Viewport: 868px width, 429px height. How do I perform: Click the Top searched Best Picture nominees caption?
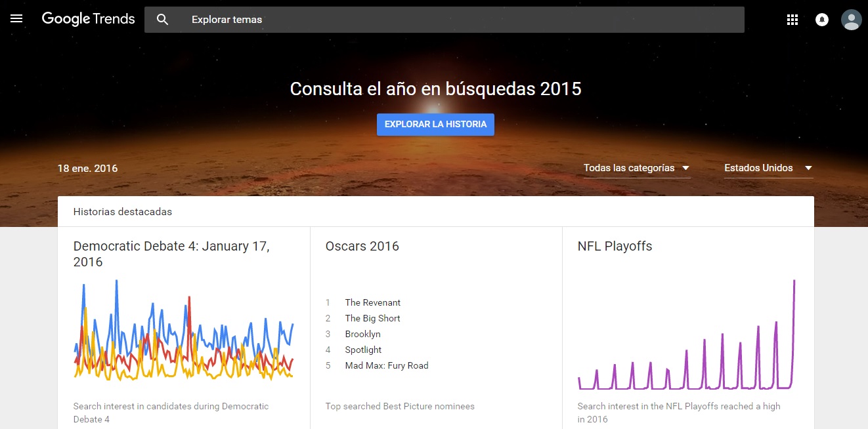(400, 406)
